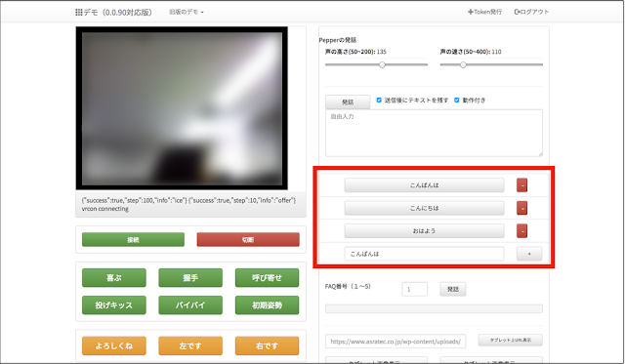This screenshot has height=364, width=625.
Task: Click the 発話 button next to FAQ番号
Action: pyautogui.click(x=453, y=289)
